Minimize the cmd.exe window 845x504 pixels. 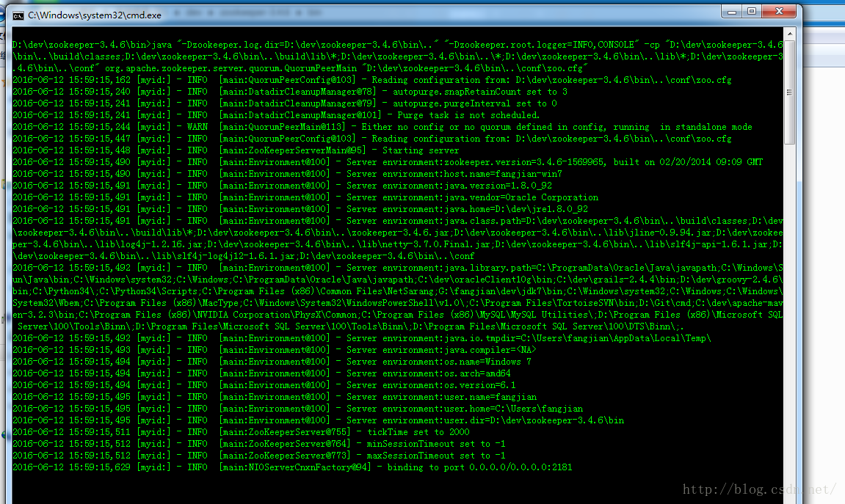(x=731, y=11)
